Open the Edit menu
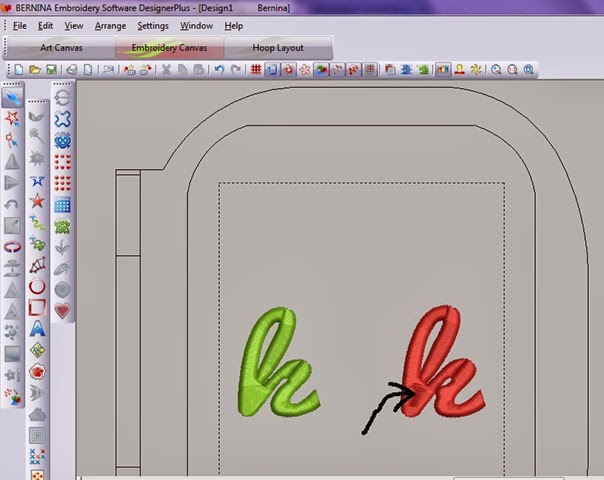The width and height of the screenshot is (604, 480). (x=45, y=26)
